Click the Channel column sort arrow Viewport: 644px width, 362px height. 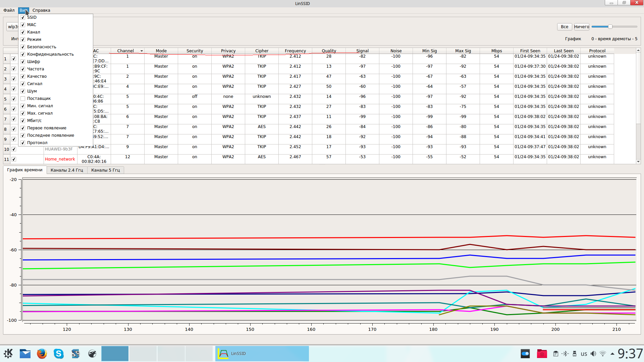142,51
